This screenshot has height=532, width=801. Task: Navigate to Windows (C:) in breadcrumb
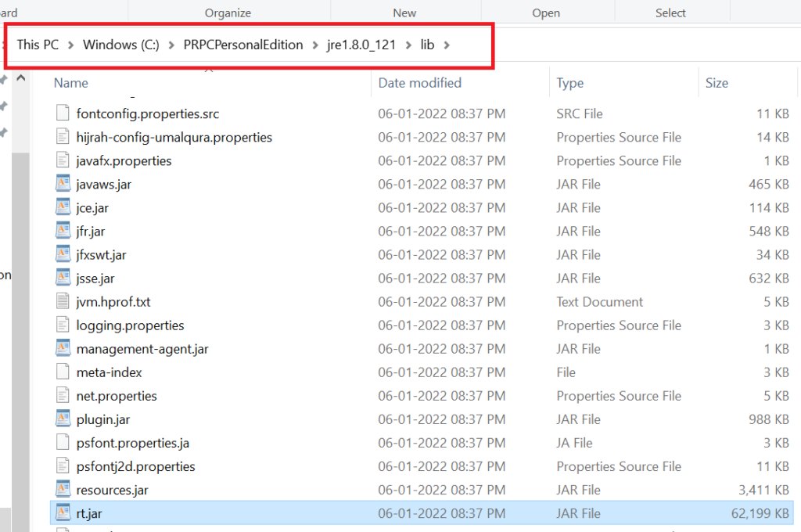tap(121, 45)
